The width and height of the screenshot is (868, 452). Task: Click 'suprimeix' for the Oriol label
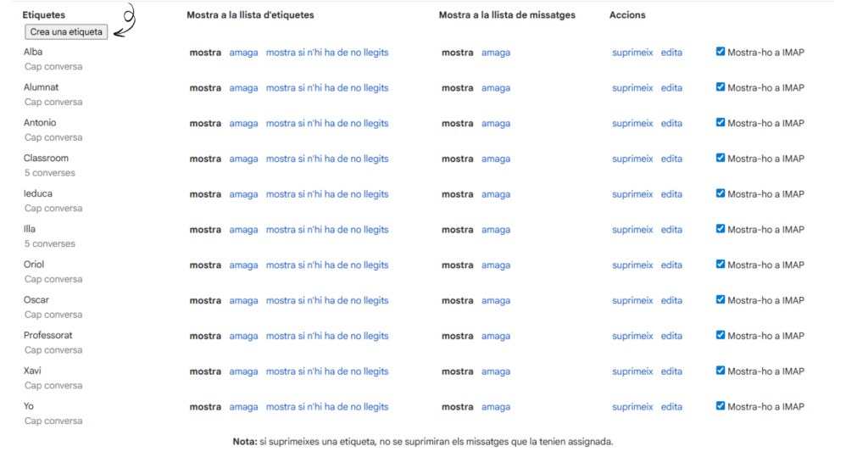(632, 265)
